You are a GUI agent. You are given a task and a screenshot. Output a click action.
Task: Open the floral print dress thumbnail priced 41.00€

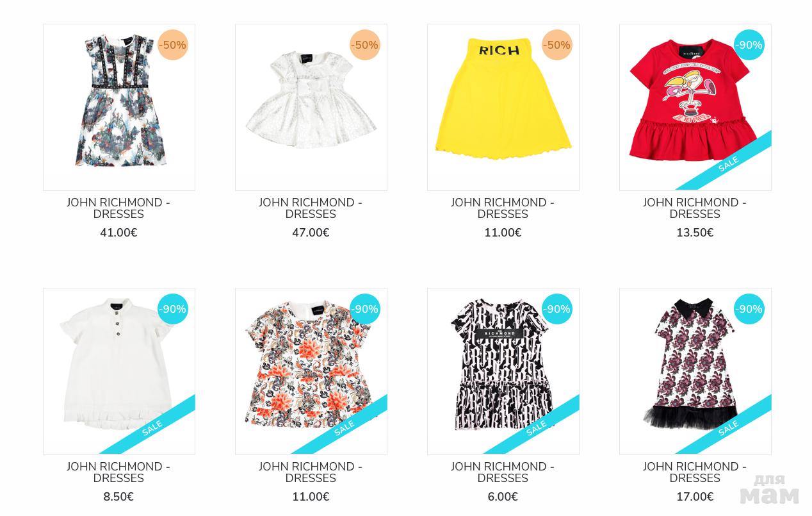point(119,107)
